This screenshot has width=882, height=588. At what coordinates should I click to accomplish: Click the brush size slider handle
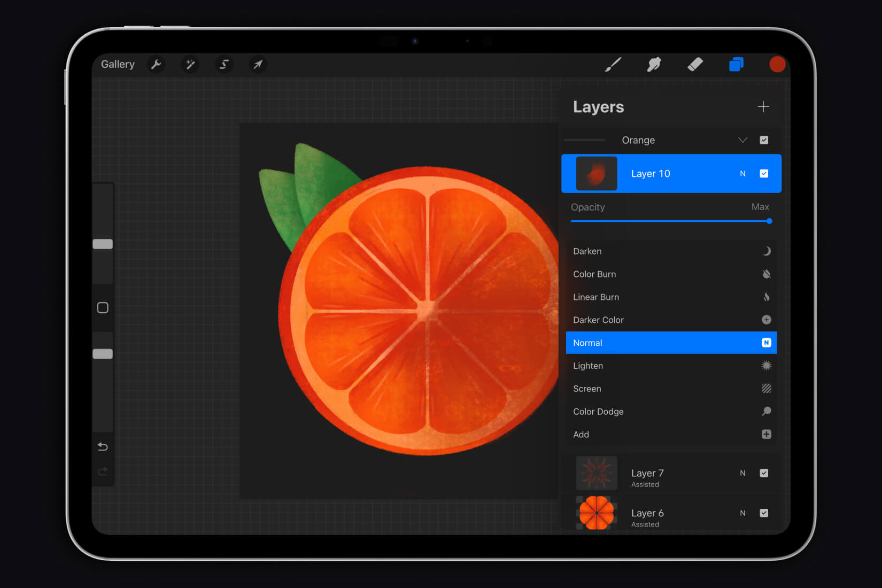pyautogui.click(x=103, y=244)
